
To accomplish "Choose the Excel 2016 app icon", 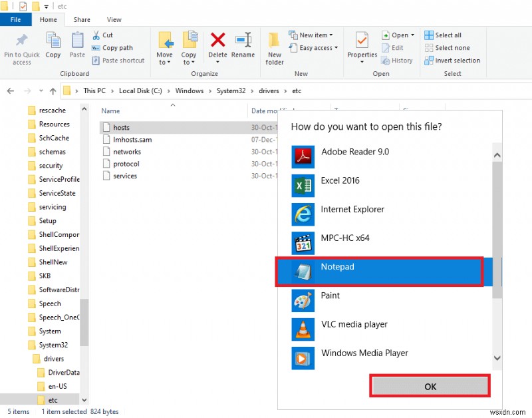I will [x=303, y=186].
